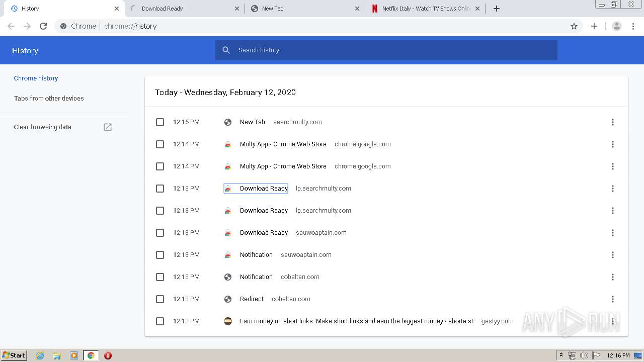Switch to the Download Ready tab

tap(185, 9)
